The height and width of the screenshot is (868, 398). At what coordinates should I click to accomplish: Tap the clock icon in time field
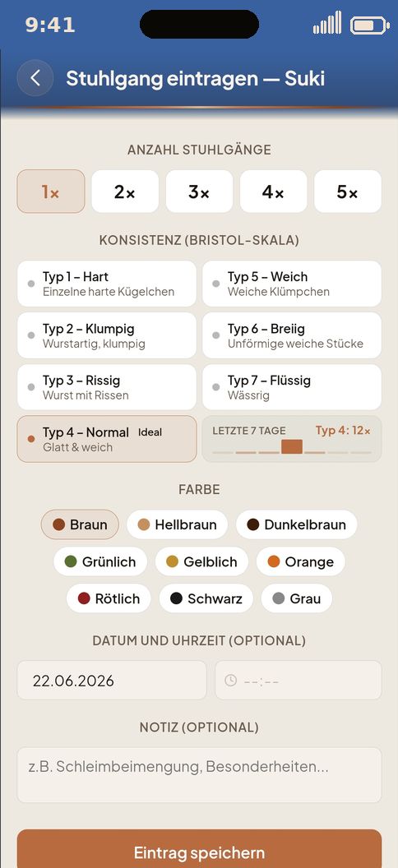[231, 681]
